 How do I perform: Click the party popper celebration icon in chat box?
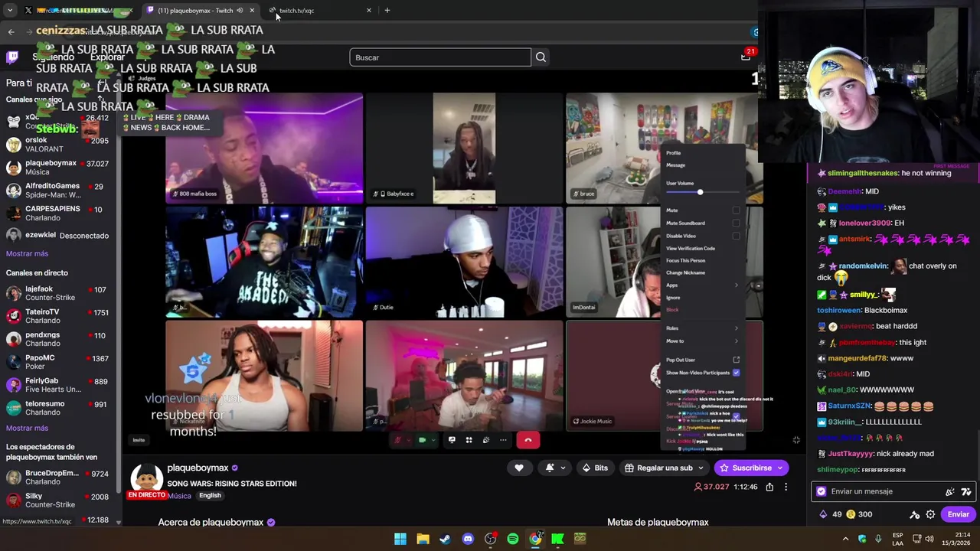950,491
